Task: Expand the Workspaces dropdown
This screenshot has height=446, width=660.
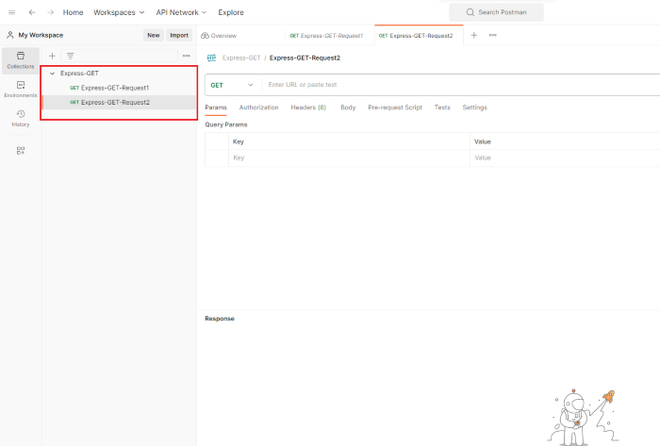Action: 119,12
